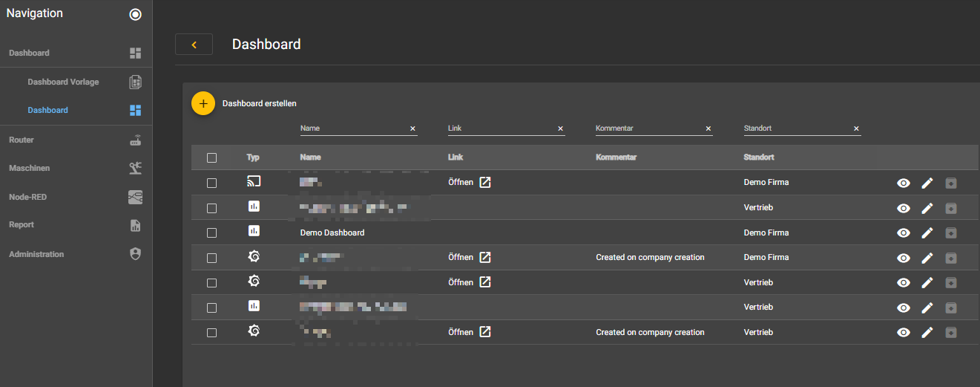The image size is (980, 387).
Task: Select the highlighted Dashboard submenu item
Action: [48, 111]
